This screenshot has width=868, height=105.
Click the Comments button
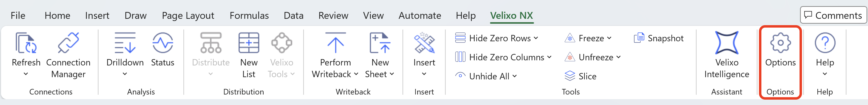click(x=833, y=15)
